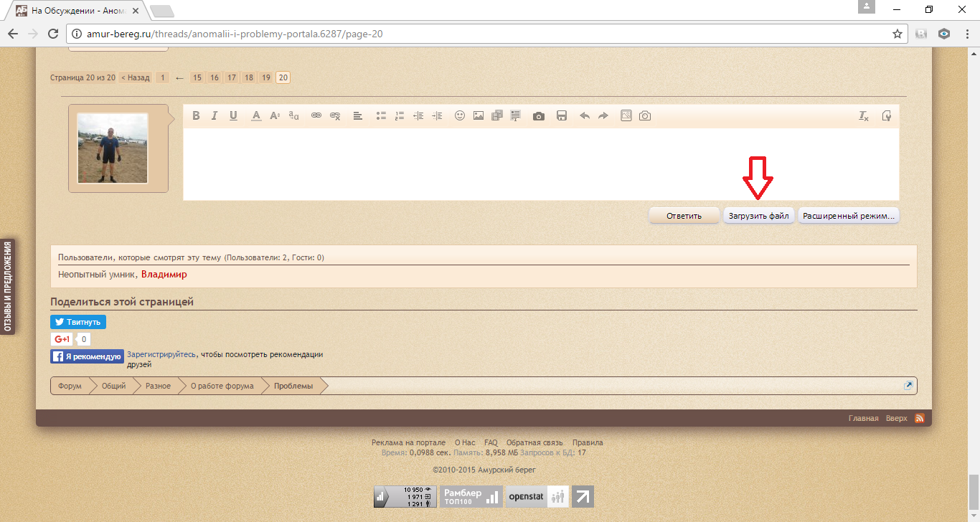This screenshot has width=980, height=522.
Task: Go to page 16
Action: click(215, 77)
